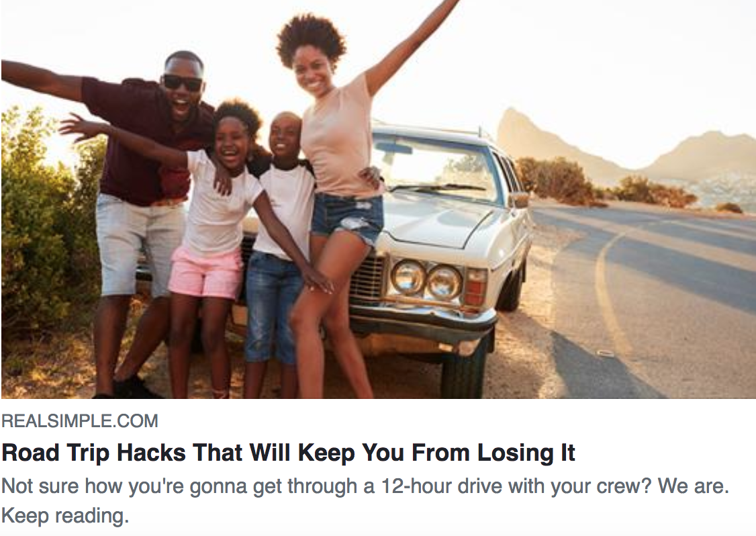Click the man's maroon polo shirt

click(x=144, y=140)
